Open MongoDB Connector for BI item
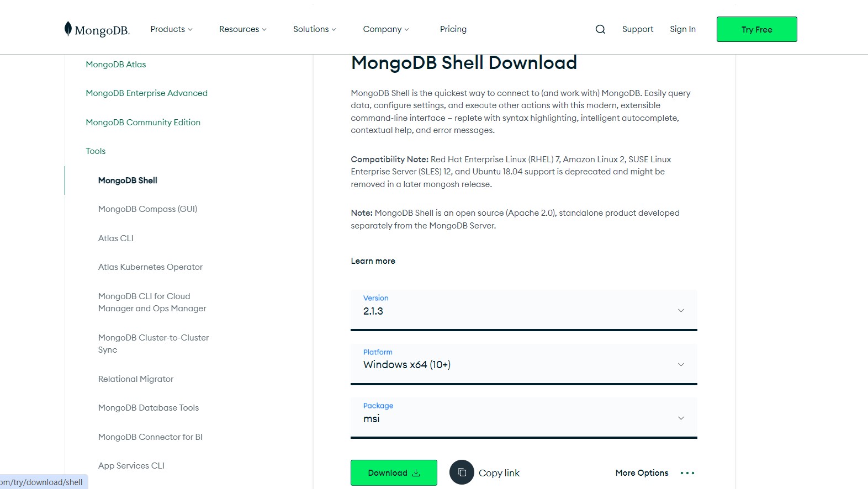 (x=150, y=437)
